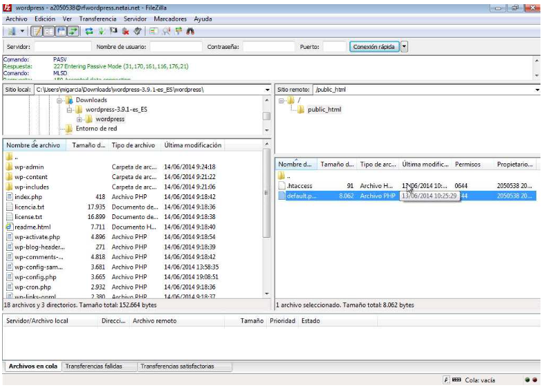Select the wp-content folder icon
Viewport: 546px width, 392px height.
click(10, 177)
